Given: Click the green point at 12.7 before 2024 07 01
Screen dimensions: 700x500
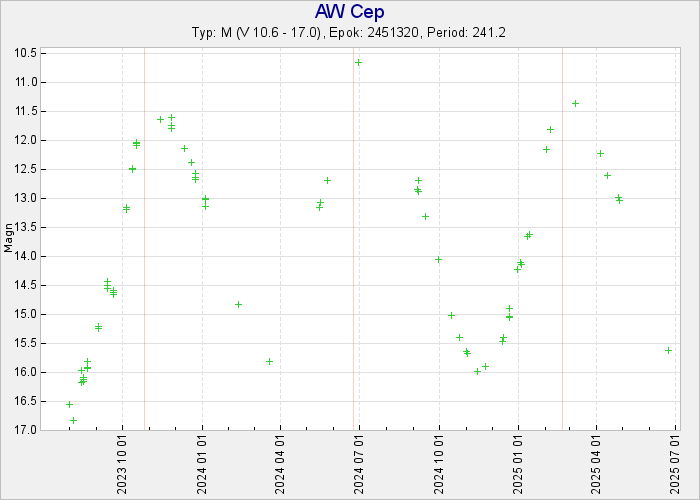Looking at the screenshot, I should coord(327,180).
